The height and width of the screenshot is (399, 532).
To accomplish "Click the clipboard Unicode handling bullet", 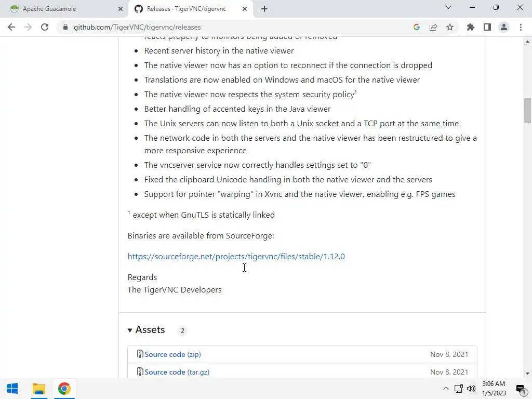I will (x=288, y=179).
